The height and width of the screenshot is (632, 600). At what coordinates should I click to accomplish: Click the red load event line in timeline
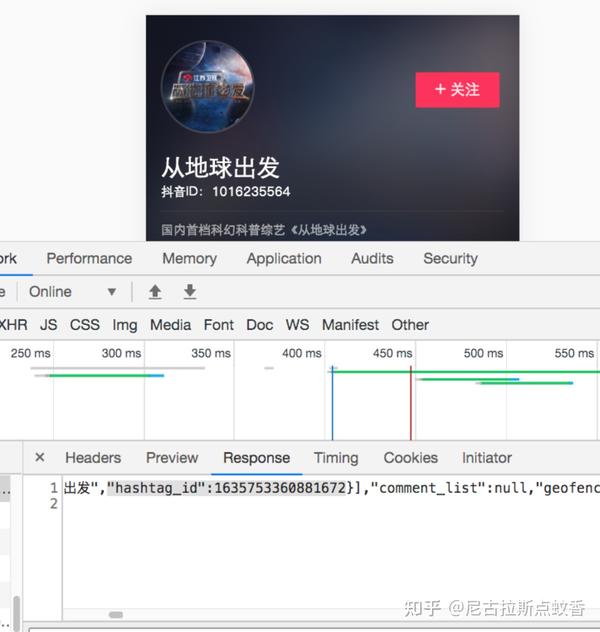[x=411, y=403]
